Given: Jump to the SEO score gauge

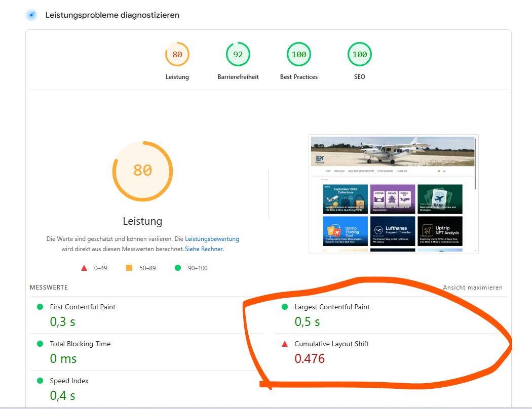Looking at the screenshot, I should coord(359,55).
